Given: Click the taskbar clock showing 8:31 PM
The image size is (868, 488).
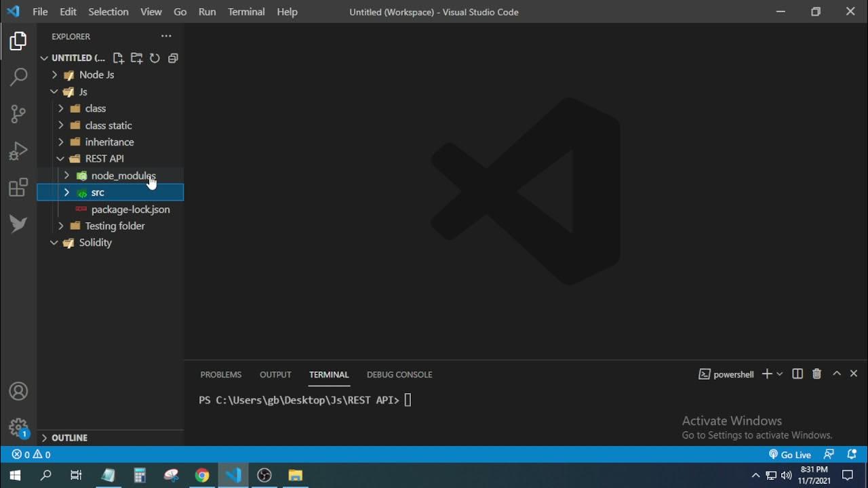Looking at the screenshot, I should pyautogui.click(x=814, y=475).
